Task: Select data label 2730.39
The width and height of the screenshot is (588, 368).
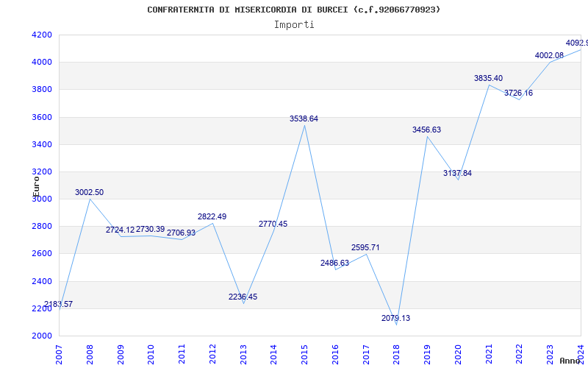Action: [151, 229]
